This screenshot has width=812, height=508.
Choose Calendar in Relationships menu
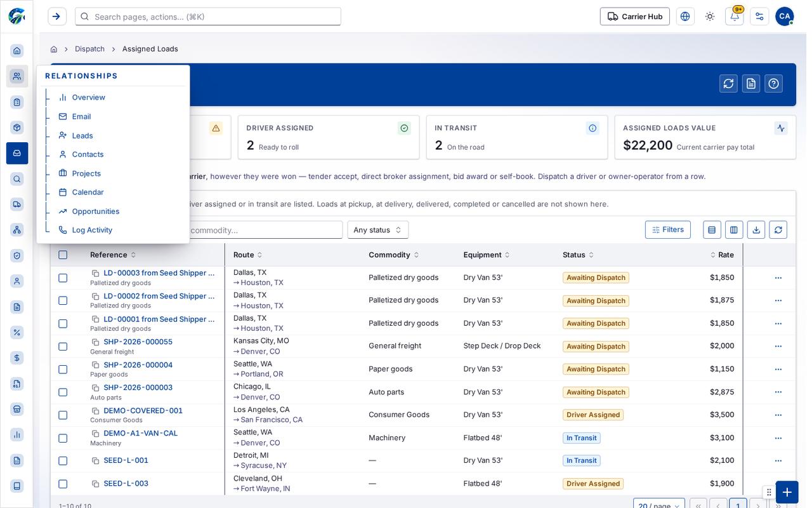tap(88, 192)
